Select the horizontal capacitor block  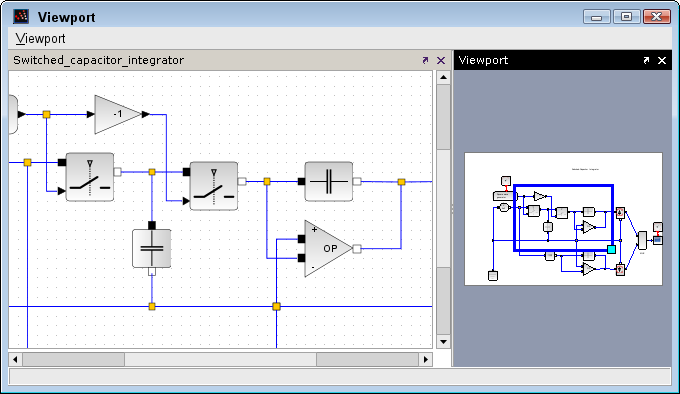[329, 182]
